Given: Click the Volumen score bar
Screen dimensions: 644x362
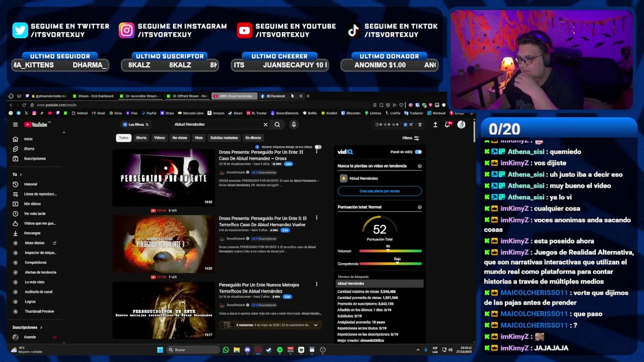Looking at the screenshot, I should coord(390,251).
